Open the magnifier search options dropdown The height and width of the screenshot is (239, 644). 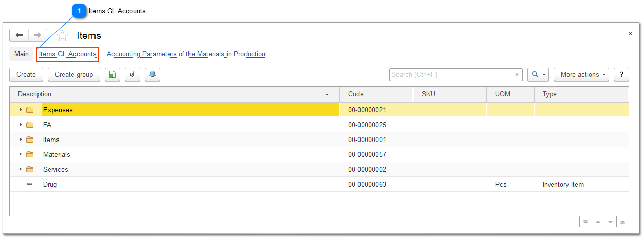(538, 75)
